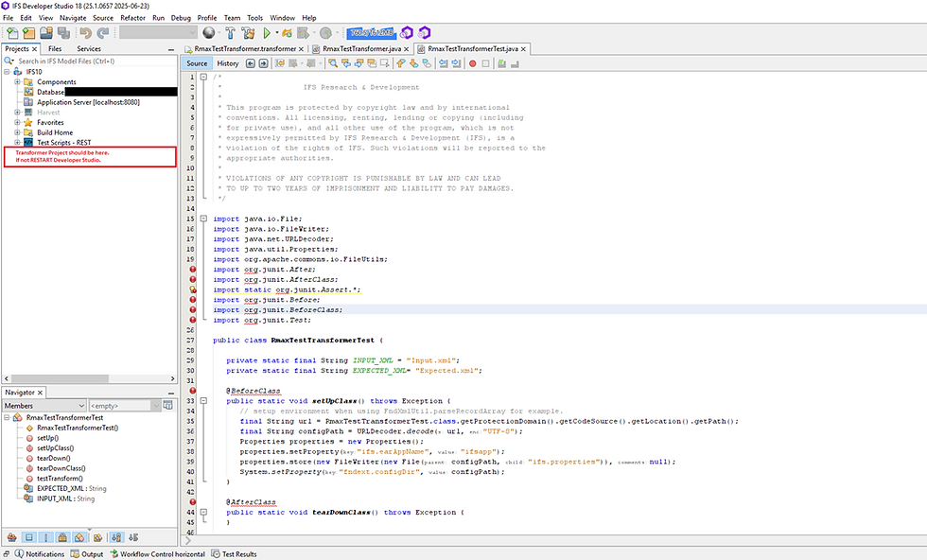Expand the Build Home tree node
Image resolution: width=927 pixels, height=560 pixels.
point(17,132)
